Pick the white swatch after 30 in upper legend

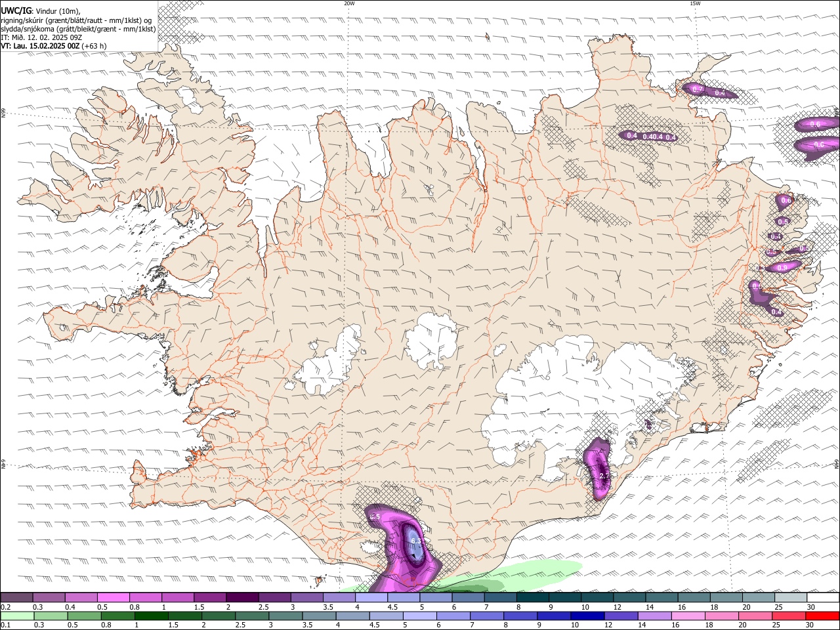point(823,597)
